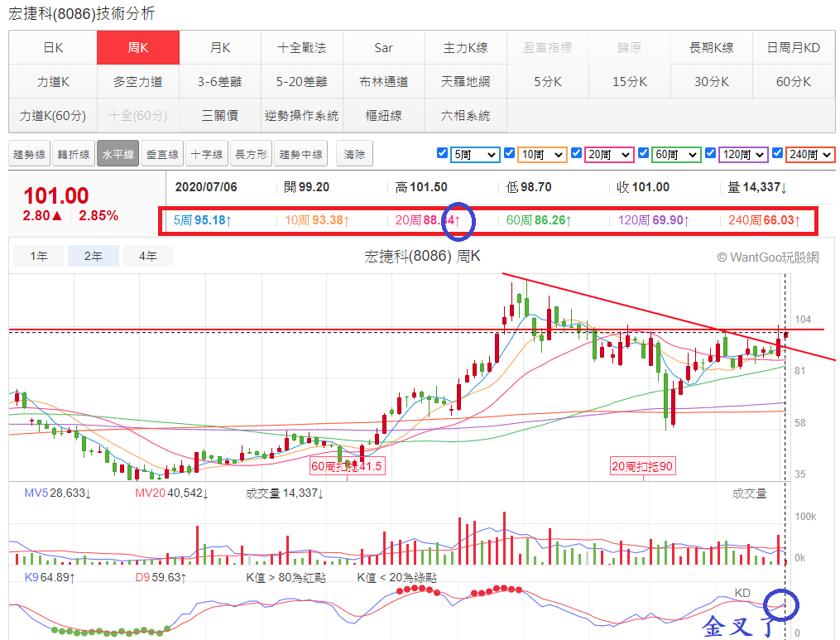Select the 趨勢線 drawing tool
Image resolution: width=840 pixels, height=640 pixels.
[30, 154]
